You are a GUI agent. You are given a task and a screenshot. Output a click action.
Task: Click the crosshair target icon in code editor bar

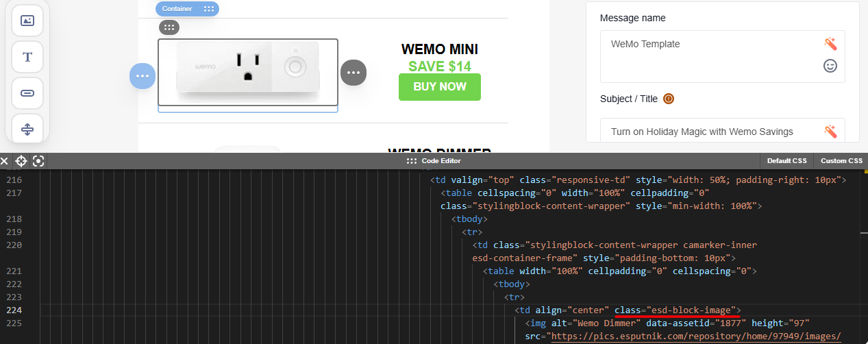pos(21,161)
